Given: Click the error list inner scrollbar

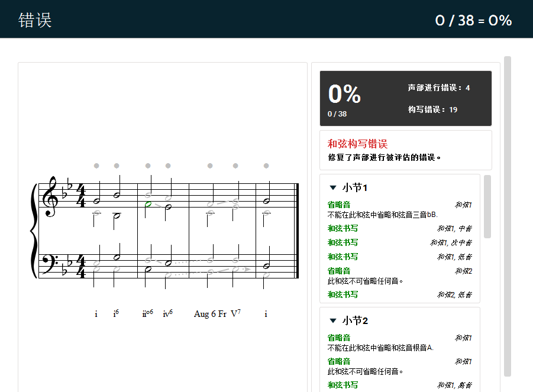Looking at the screenshot, I should (x=487, y=206).
